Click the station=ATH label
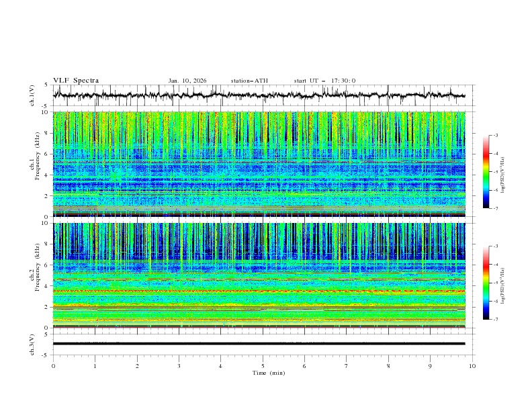The image size is (532, 411). (249, 81)
